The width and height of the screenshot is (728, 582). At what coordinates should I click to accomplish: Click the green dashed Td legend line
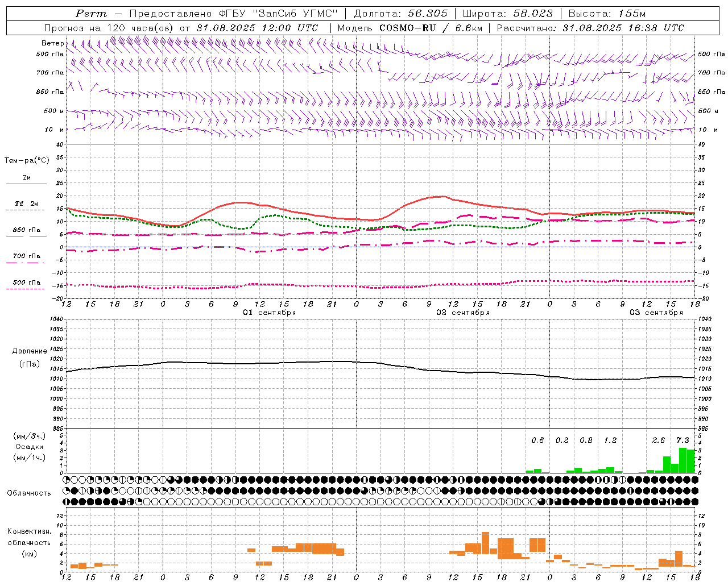(25, 210)
